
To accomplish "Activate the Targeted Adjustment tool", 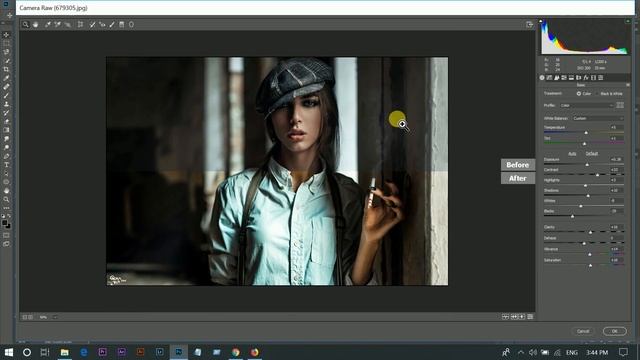I will [67, 25].
